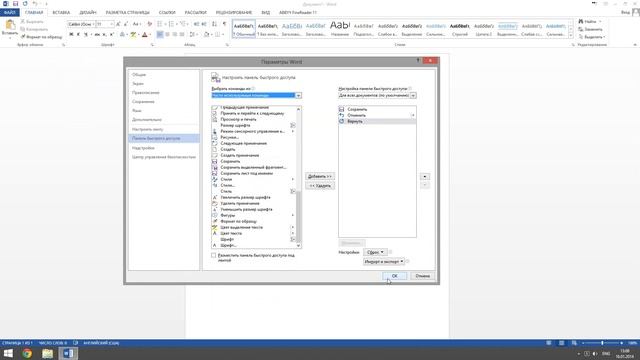The height and width of the screenshot is (360, 640).
Task: Select 'Сохранить' in the right toolbar list
Action: click(377, 109)
